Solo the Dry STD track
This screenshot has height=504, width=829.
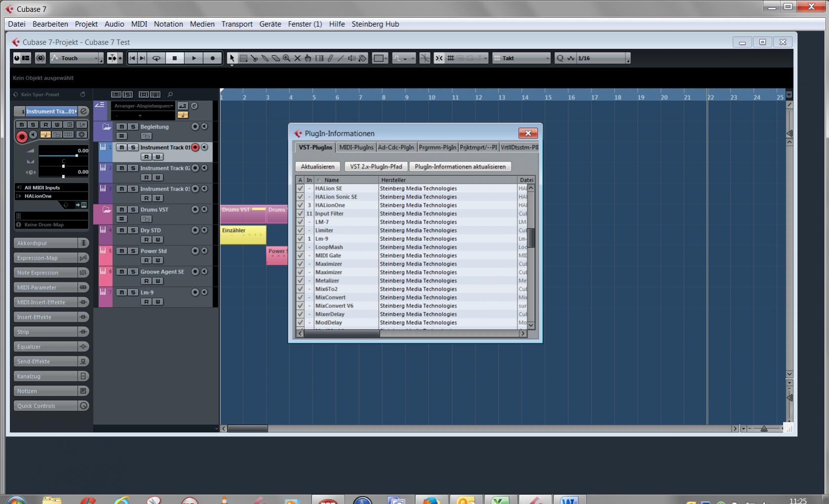133,231
